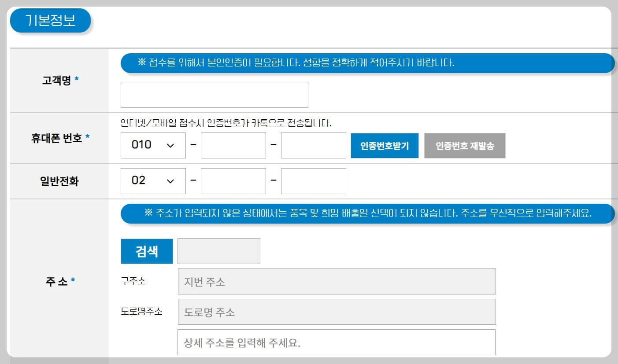Screen dimensions: 618x364
Task: Click the blue 검색 address search button
Action: [146, 251]
